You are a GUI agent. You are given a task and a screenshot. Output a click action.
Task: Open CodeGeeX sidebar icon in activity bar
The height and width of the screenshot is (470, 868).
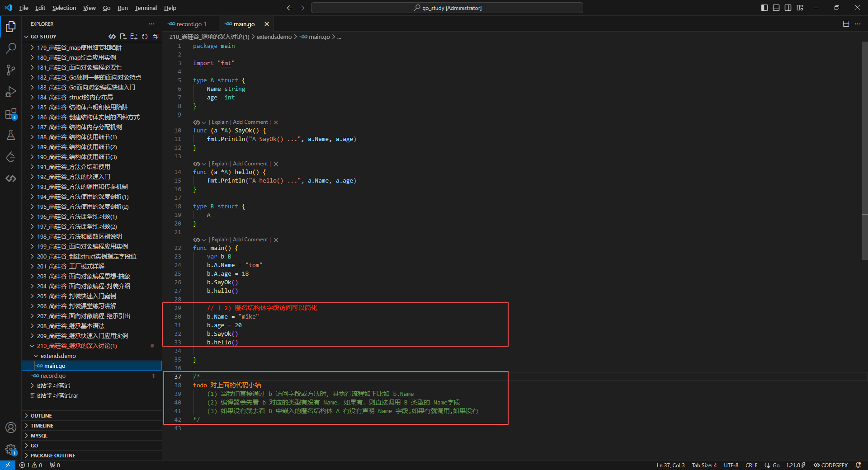11,179
